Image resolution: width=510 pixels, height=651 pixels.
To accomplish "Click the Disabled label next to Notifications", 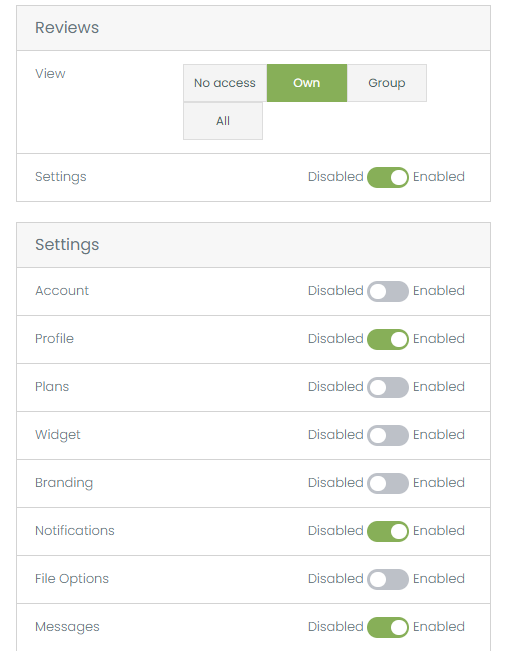I will click(x=336, y=531).
